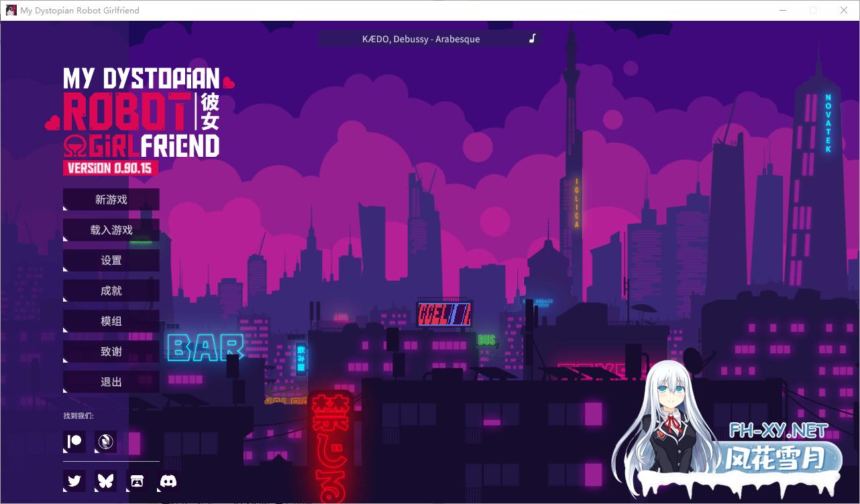Close the game window

(844, 11)
